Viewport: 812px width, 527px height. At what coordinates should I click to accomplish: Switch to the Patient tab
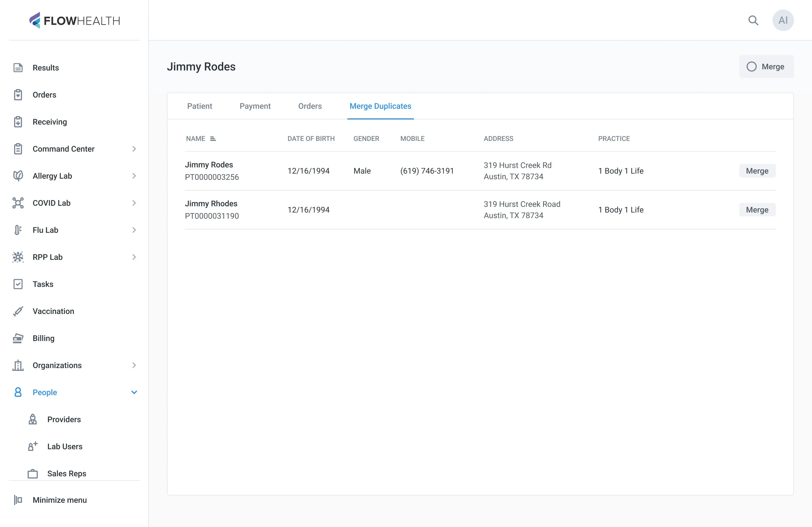[x=200, y=106]
